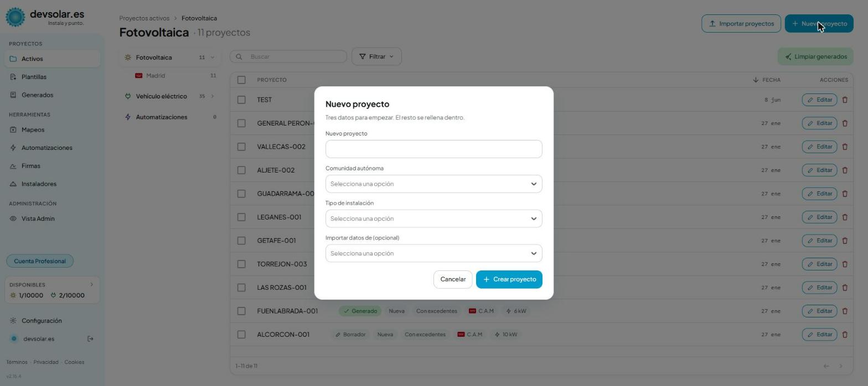The height and width of the screenshot is (386, 868).
Task: Open the Términos footer link
Action: tap(17, 362)
